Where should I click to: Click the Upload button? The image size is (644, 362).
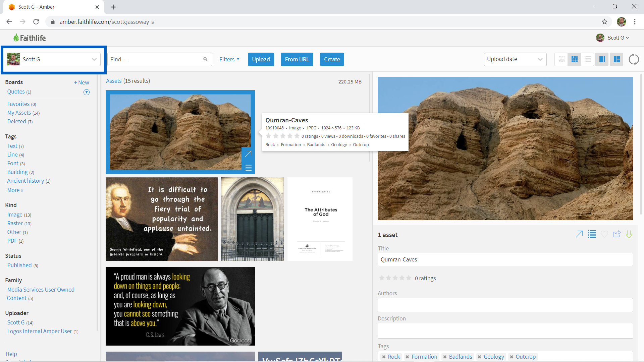coord(261,59)
